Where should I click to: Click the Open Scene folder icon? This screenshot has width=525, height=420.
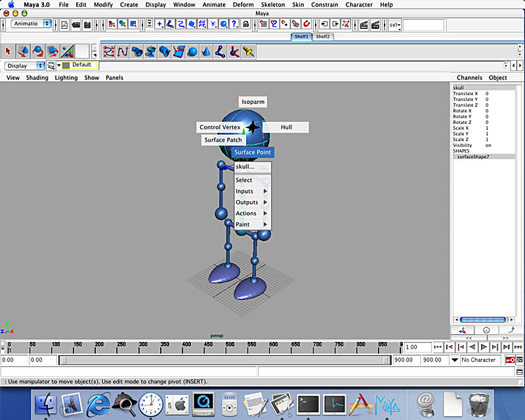(x=76, y=25)
